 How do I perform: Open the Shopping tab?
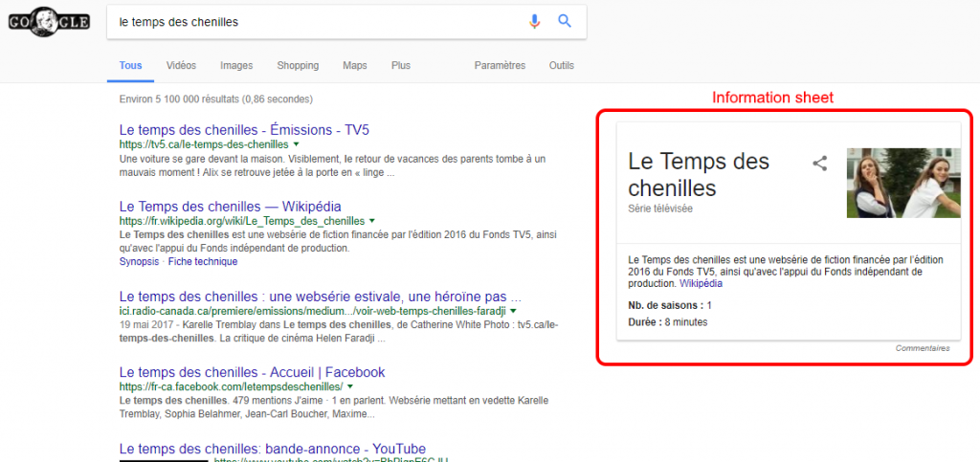tap(298, 66)
